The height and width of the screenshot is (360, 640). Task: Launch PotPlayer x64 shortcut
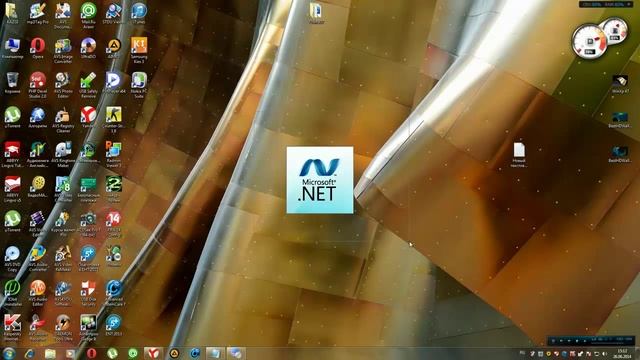(x=113, y=83)
